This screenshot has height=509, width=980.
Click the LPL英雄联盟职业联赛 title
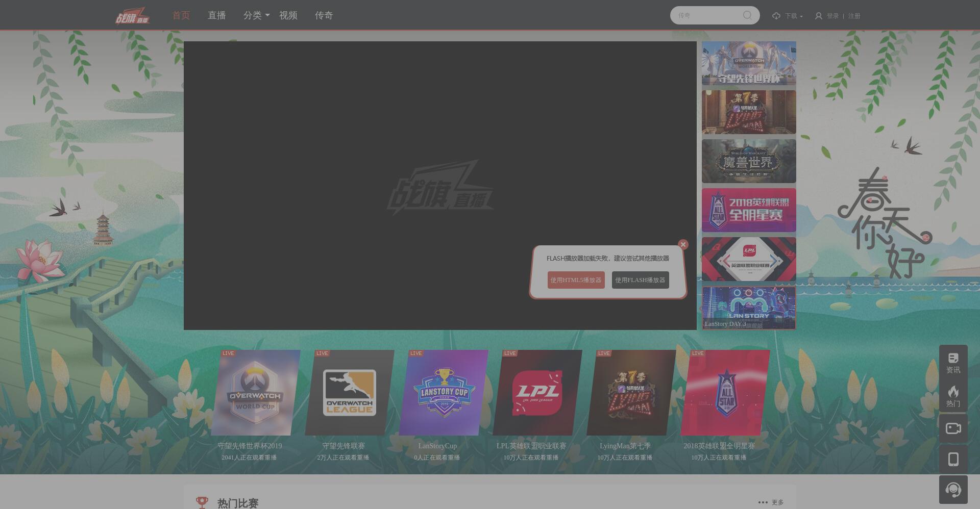pyautogui.click(x=531, y=446)
